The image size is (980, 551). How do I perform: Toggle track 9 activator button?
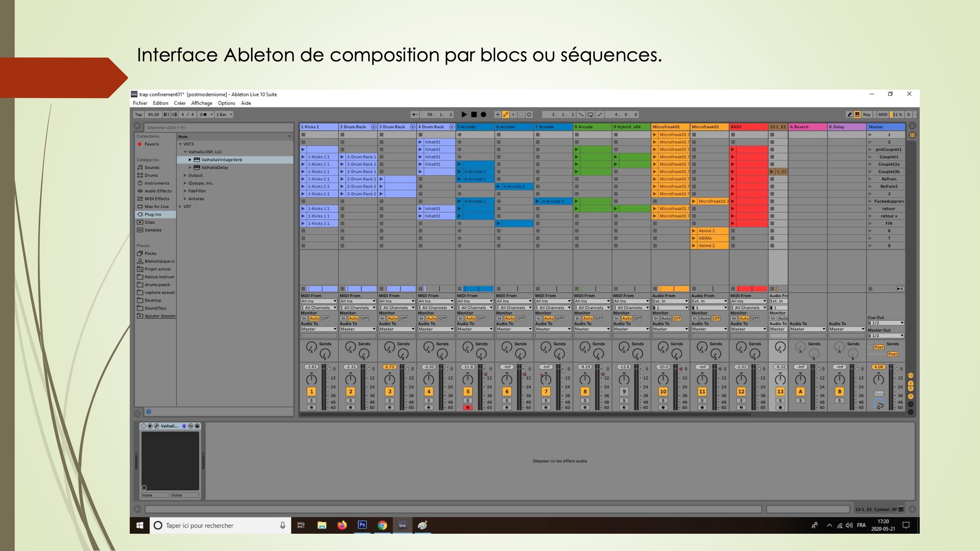pyautogui.click(x=624, y=392)
